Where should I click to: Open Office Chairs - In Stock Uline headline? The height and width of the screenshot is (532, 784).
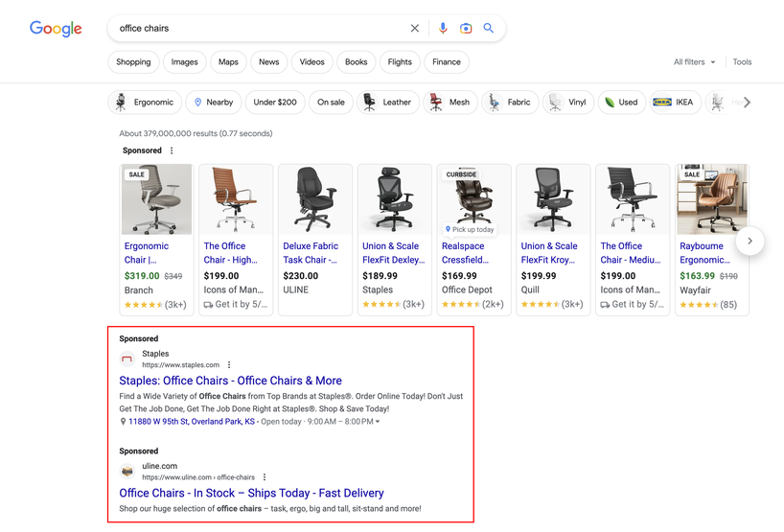coord(251,493)
